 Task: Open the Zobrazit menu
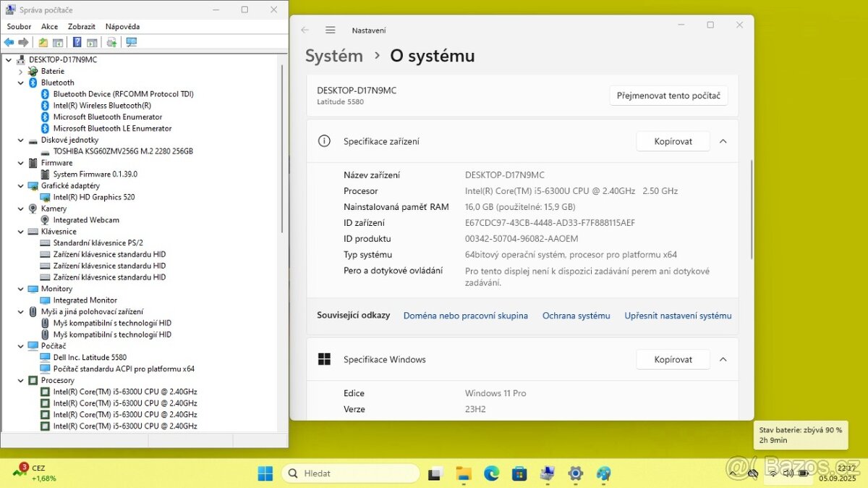click(81, 26)
